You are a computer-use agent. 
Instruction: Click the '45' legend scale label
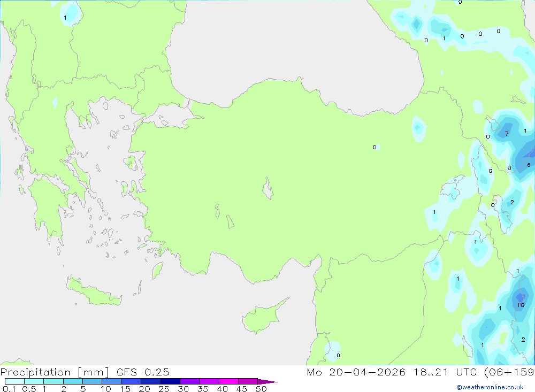pyautogui.click(x=242, y=389)
